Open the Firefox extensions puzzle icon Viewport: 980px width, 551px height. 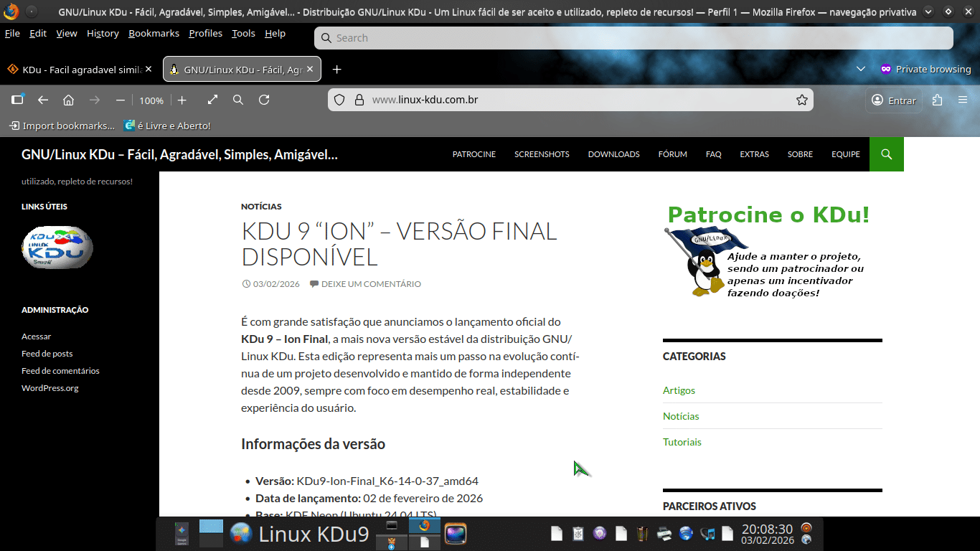[x=937, y=100]
